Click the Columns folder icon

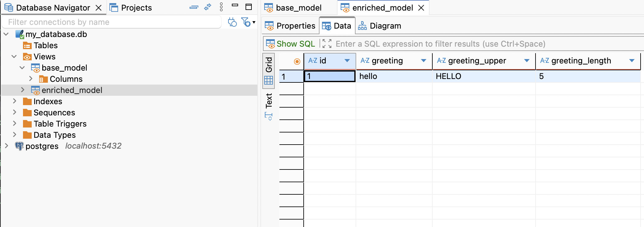43,79
